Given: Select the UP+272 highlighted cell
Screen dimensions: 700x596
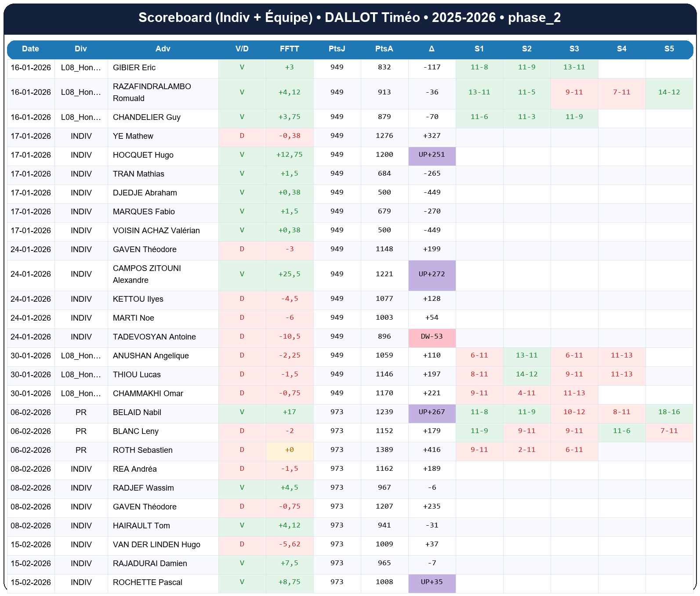Looking at the screenshot, I should point(432,274).
